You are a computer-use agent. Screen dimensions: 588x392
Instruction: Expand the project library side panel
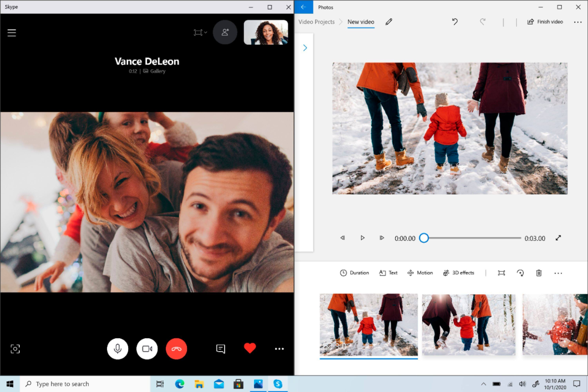[305, 48]
